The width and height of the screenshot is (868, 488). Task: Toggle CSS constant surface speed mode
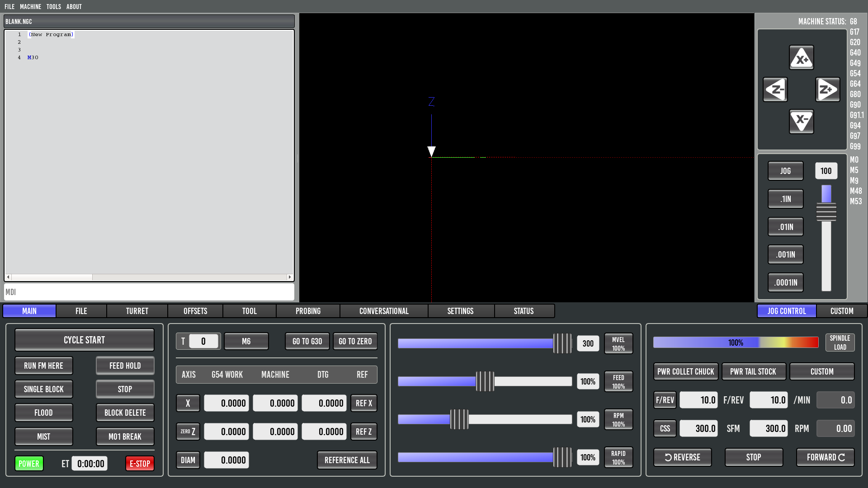(x=665, y=428)
